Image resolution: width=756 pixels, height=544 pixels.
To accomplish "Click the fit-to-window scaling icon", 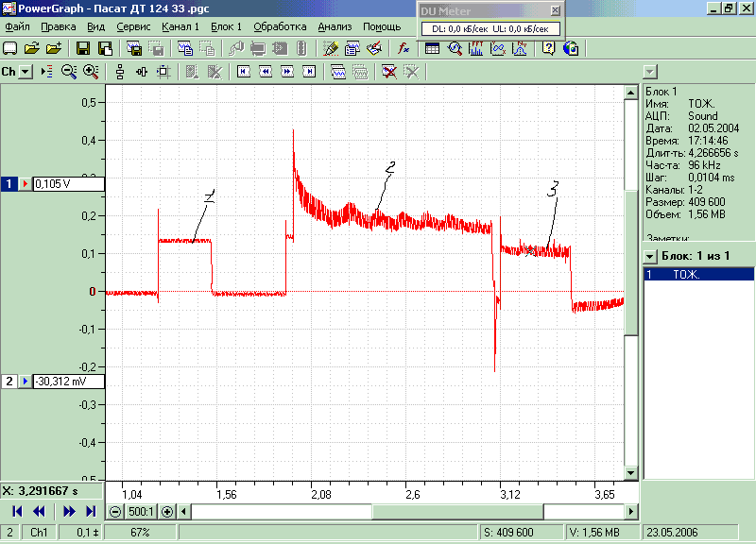I will pyautogui.click(x=163, y=72).
